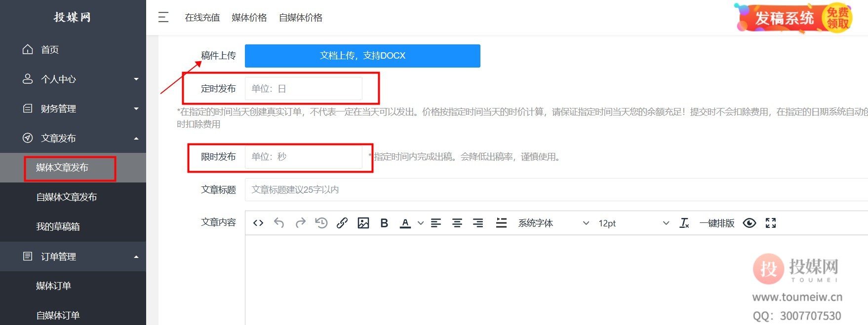
Task: Open 在线充值 in the top navigation
Action: tap(202, 18)
